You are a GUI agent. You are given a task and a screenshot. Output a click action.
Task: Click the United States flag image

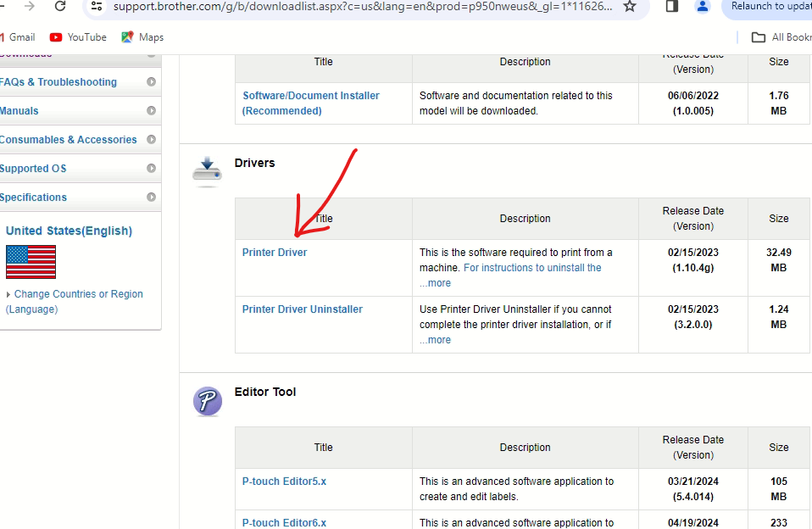pos(31,262)
